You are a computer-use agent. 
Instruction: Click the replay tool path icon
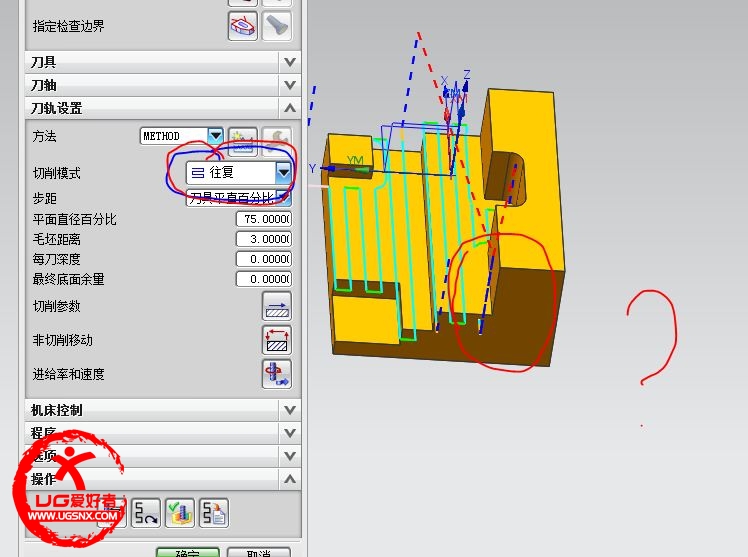coord(145,513)
